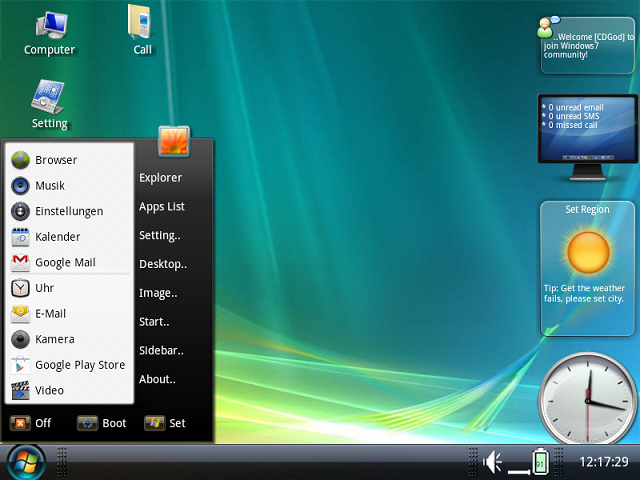The image size is (640, 480).
Task: Click the Einstellungen label text
Action: tap(69, 211)
